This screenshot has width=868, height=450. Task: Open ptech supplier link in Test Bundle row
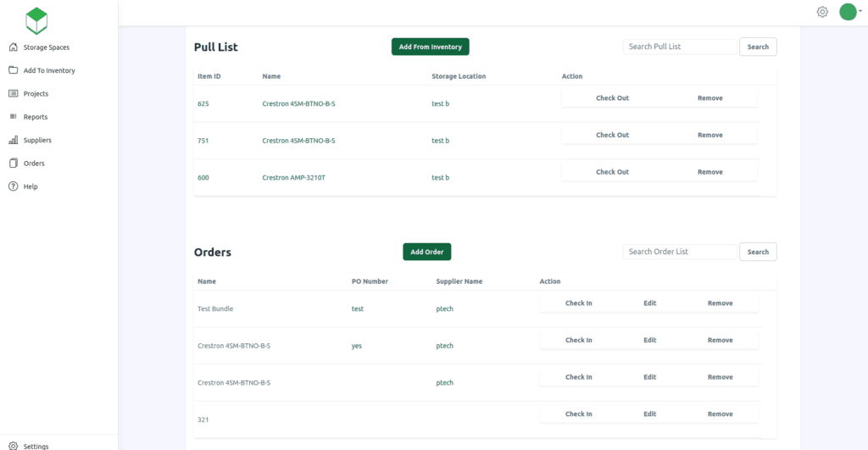[x=444, y=309]
